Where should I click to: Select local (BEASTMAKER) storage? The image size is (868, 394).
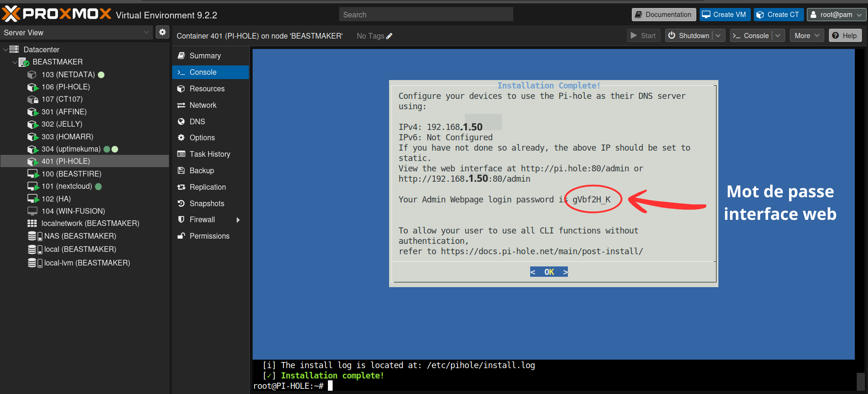pos(85,249)
